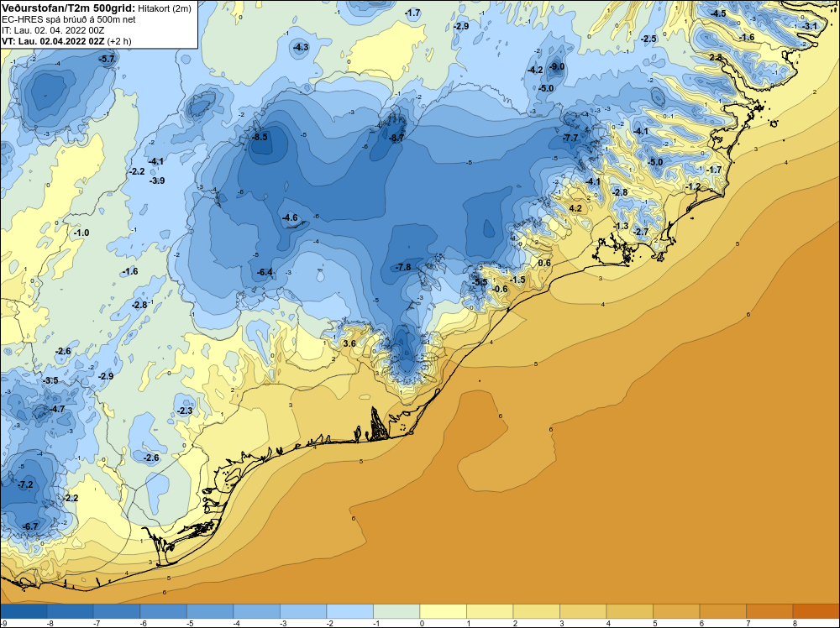Screen dimensions: 840x628
Task: Click the -5.7 temperature label
Action: click(107, 59)
